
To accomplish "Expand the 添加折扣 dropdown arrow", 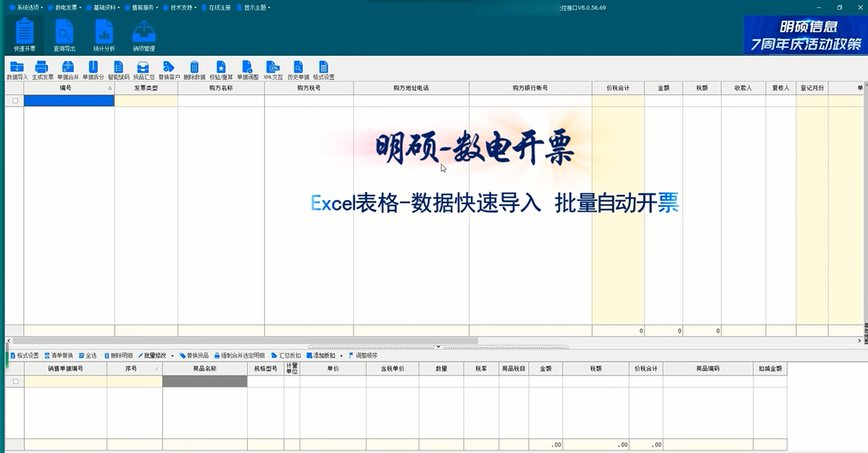I will [341, 356].
